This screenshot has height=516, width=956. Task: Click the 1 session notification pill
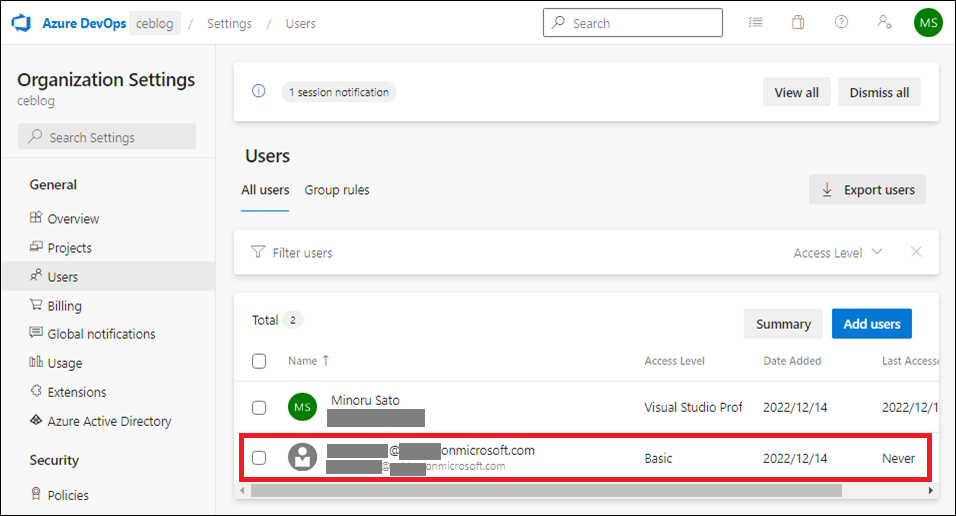[x=339, y=92]
